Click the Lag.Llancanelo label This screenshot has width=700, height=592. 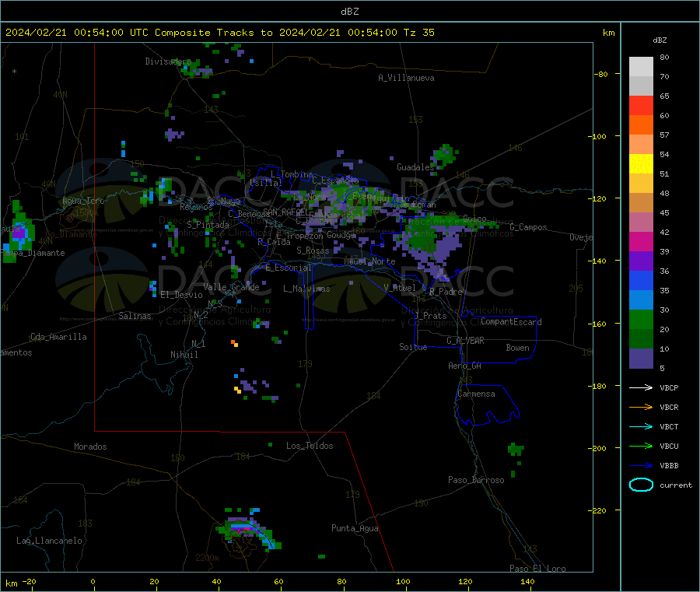[x=49, y=541]
